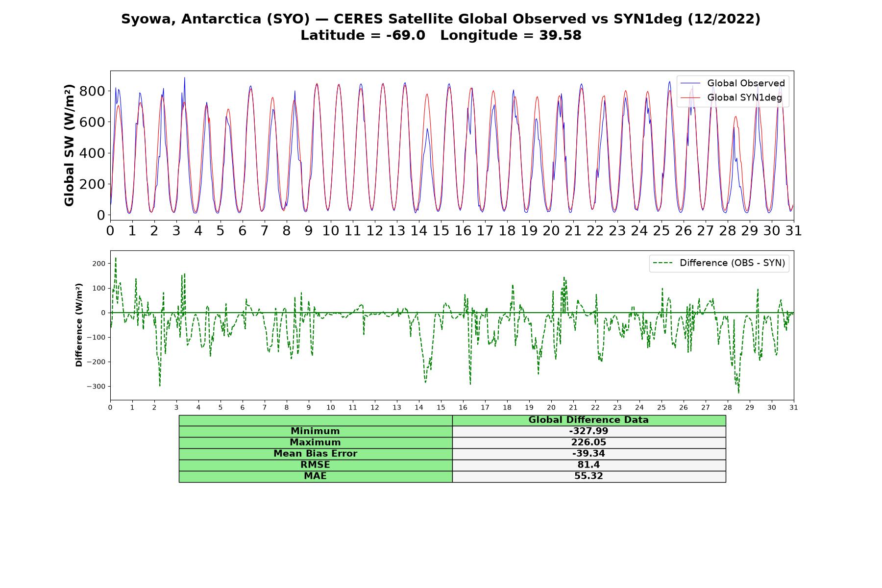Click the Difference (W/m²) axis label

tap(79, 325)
